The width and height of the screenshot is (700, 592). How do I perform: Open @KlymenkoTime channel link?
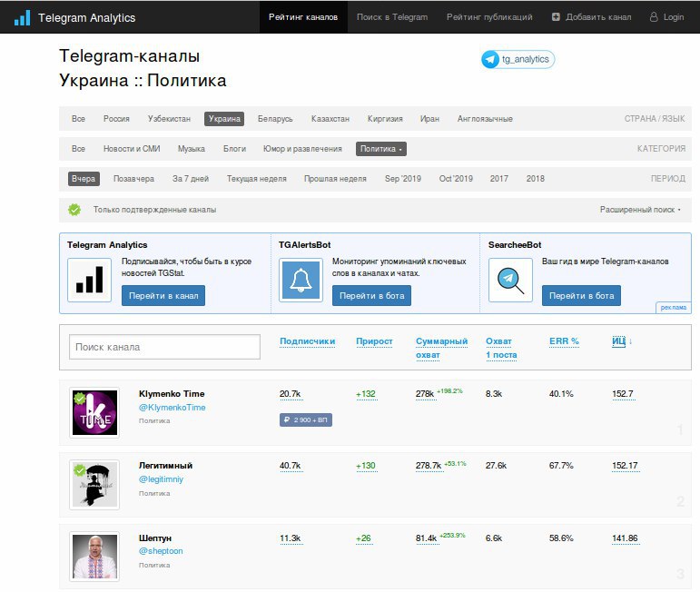(x=172, y=407)
